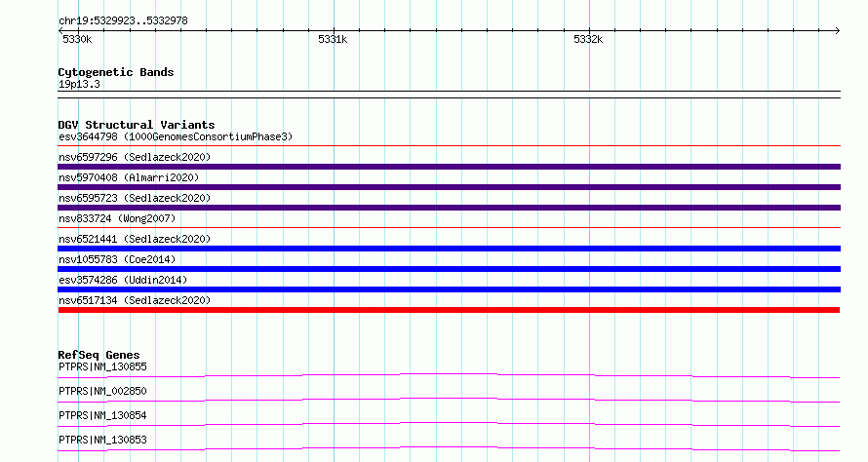This screenshot has height=462, width=868.
Task: Click the purple bar under nsv6595723
Action: tap(449, 208)
